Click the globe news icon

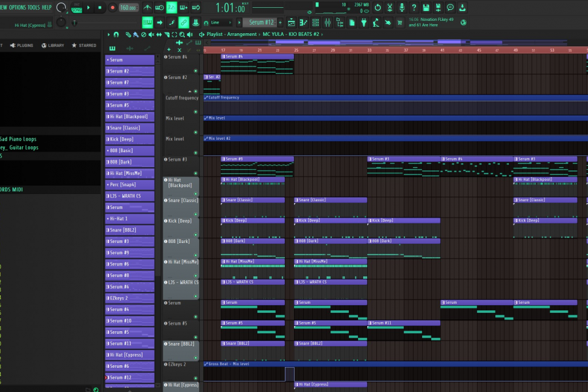point(463,22)
